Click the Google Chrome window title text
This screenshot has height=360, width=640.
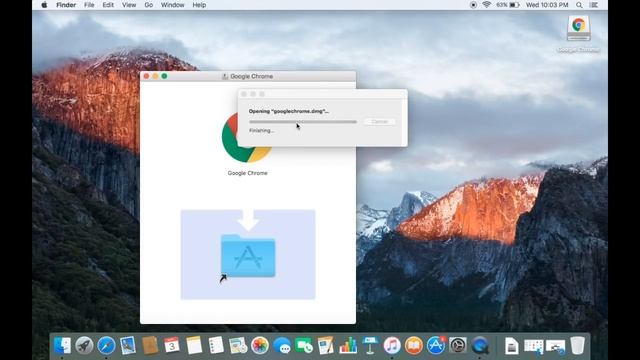pyautogui.click(x=251, y=76)
